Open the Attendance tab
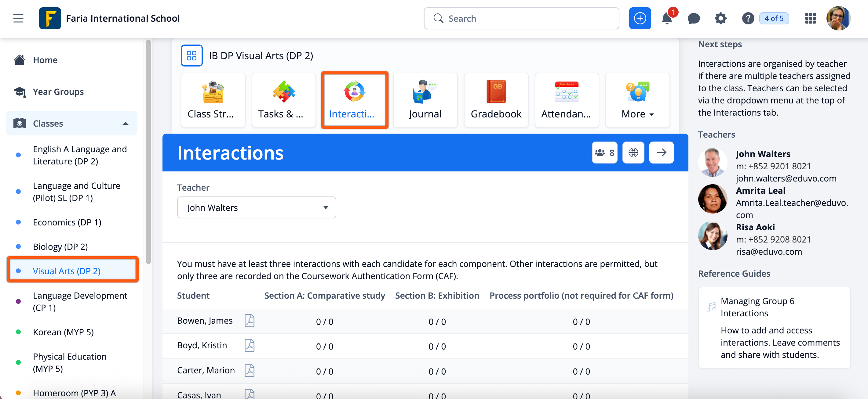The width and height of the screenshot is (868, 399). click(x=567, y=100)
